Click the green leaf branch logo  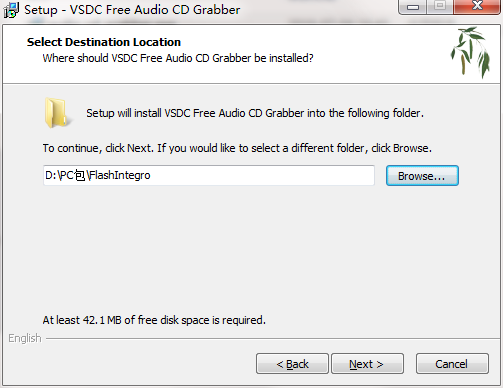click(471, 53)
